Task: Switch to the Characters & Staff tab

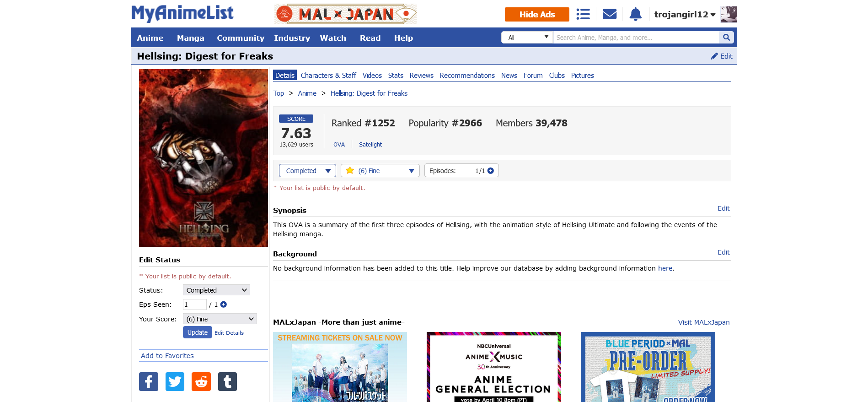Action: (328, 76)
